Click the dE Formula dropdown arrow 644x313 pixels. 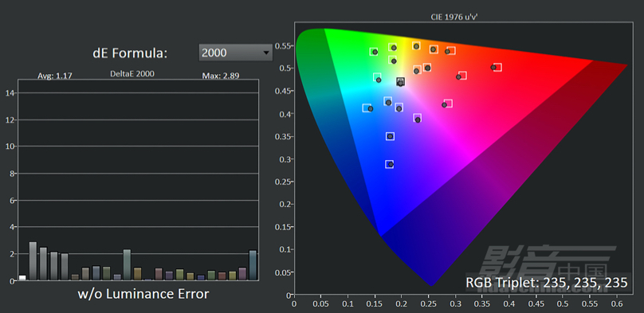pos(265,53)
